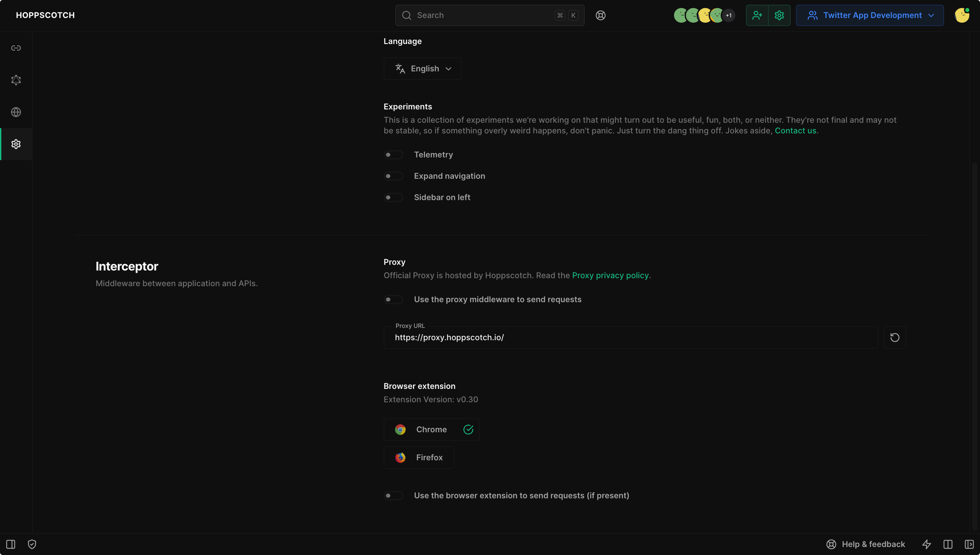Viewport: 980px width, 555px height.
Task: Open the Realtime globe icon in sidebar
Action: click(16, 112)
